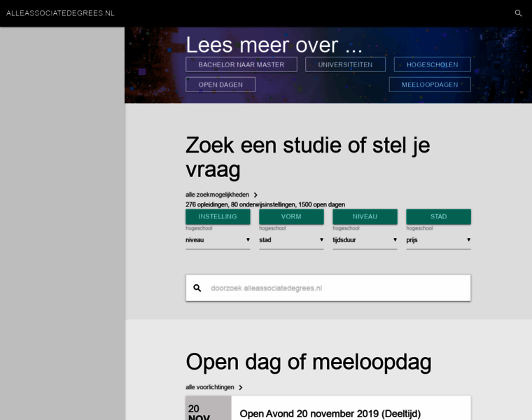Click the chevron next to alle voorlichtingen
Screen dimensions: 532x420
click(x=241, y=387)
